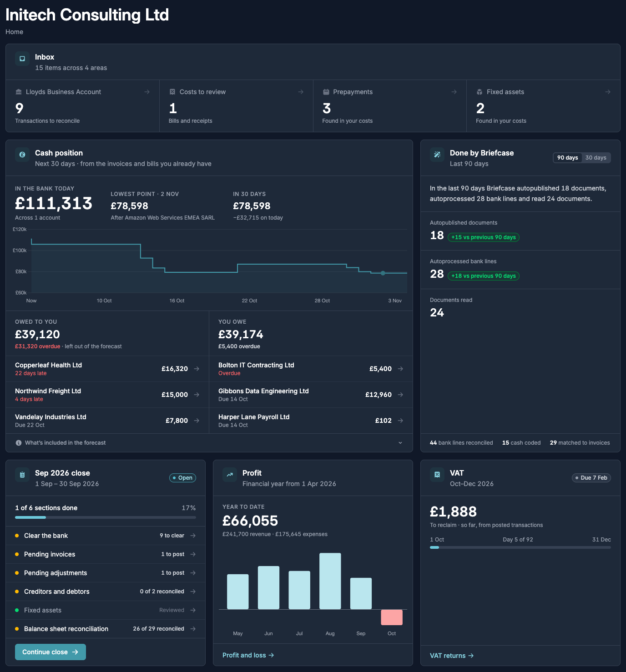Open Lloyds Business Account via its arrow
Image resolution: width=626 pixels, height=672 pixels.
click(x=147, y=92)
